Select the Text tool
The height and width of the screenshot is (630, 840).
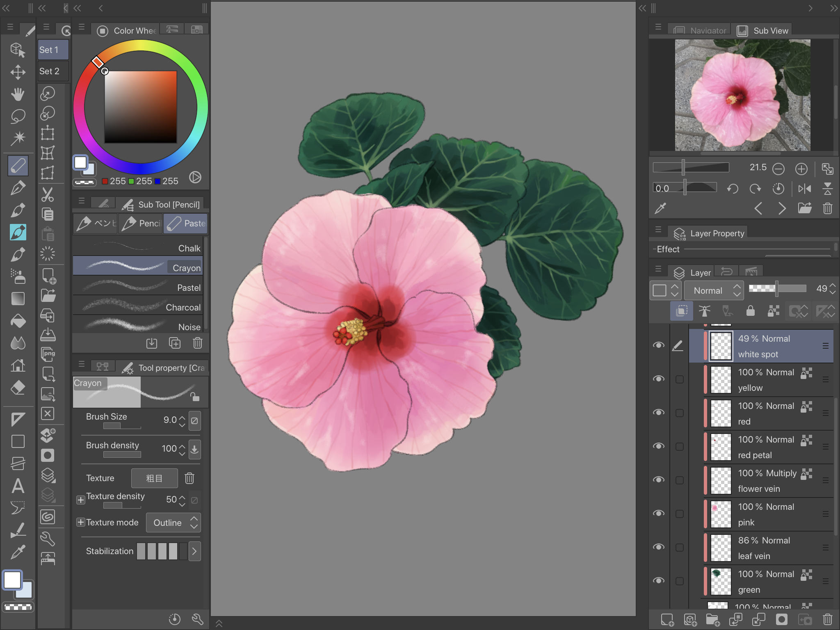point(18,486)
